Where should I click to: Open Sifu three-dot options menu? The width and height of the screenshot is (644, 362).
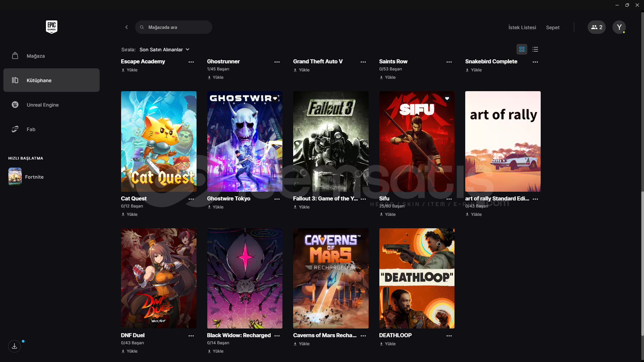point(449,199)
